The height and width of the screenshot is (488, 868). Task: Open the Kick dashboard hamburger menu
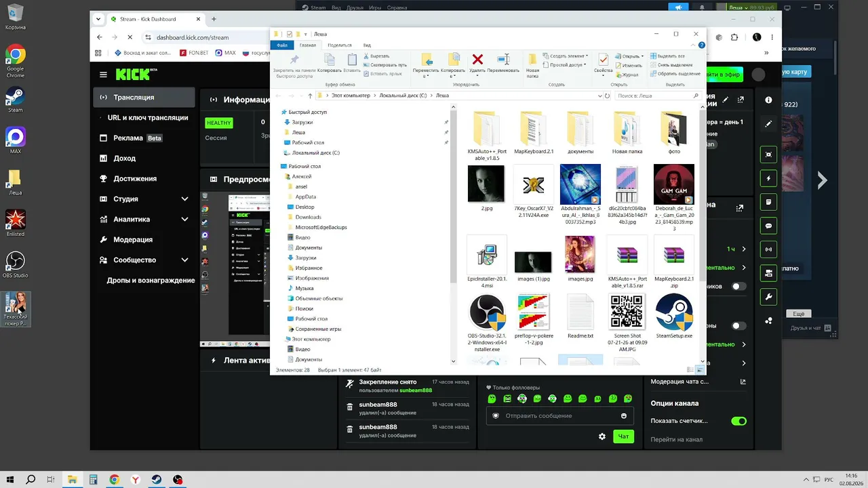pos(103,75)
